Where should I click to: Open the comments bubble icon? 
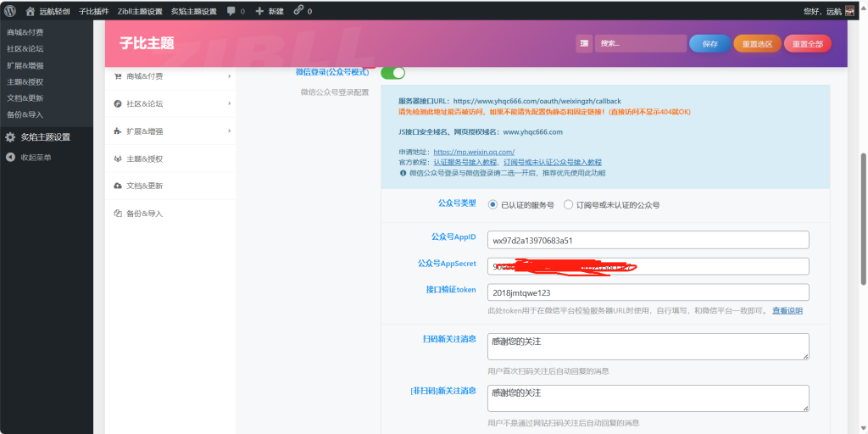click(231, 11)
